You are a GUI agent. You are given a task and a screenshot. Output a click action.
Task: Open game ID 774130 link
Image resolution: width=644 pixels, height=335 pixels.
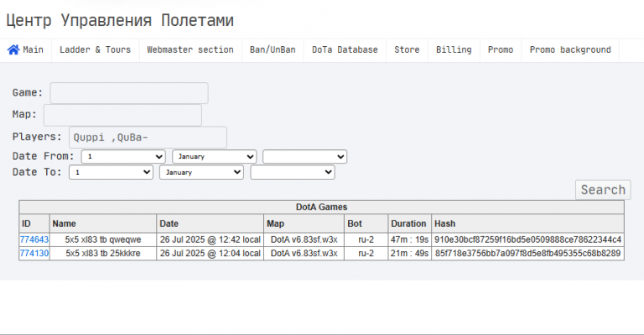pos(34,254)
